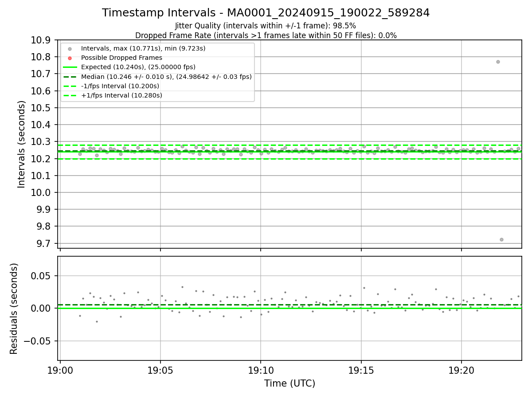
Task: Click the 10.3 y-axis tick label
Action: click(41, 142)
